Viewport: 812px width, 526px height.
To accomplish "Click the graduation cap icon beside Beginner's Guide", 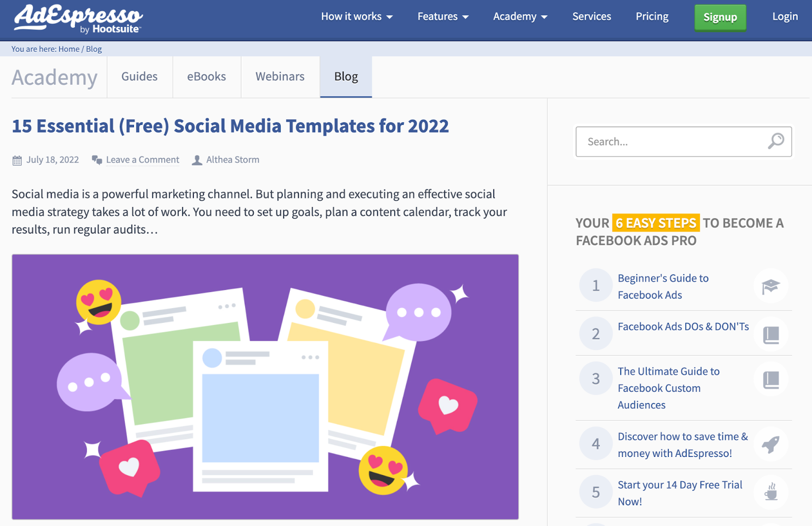I will [770, 286].
